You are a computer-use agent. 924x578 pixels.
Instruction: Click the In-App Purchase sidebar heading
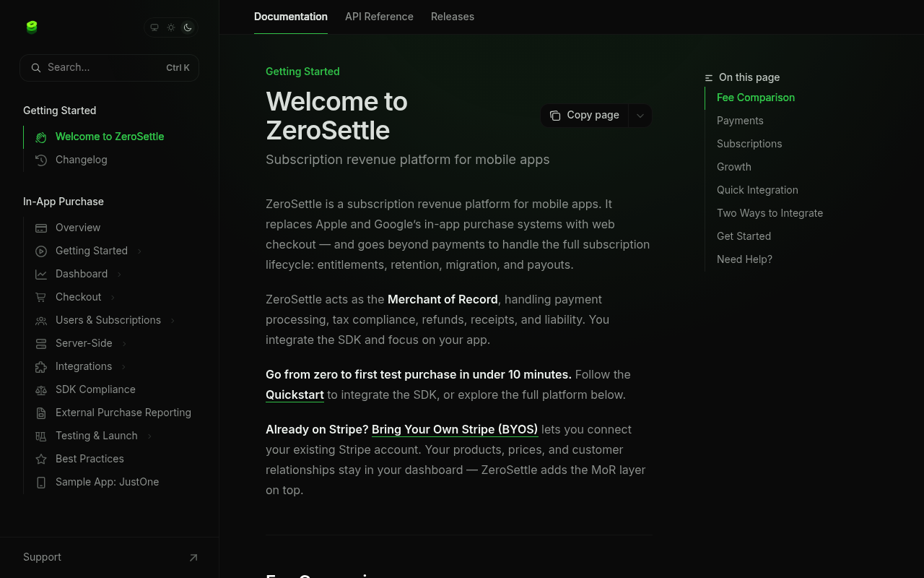[64, 202]
